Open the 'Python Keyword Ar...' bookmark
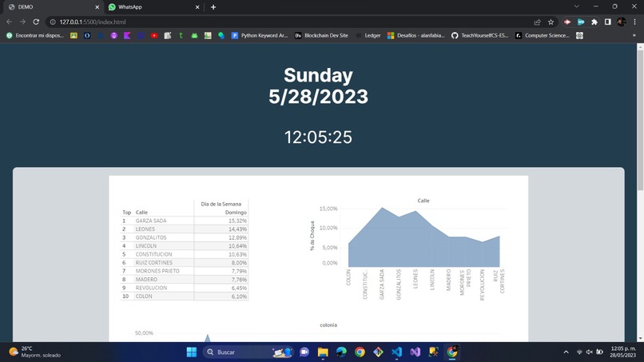The width and height of the screenshot is (644, 362). pos(260,35)
